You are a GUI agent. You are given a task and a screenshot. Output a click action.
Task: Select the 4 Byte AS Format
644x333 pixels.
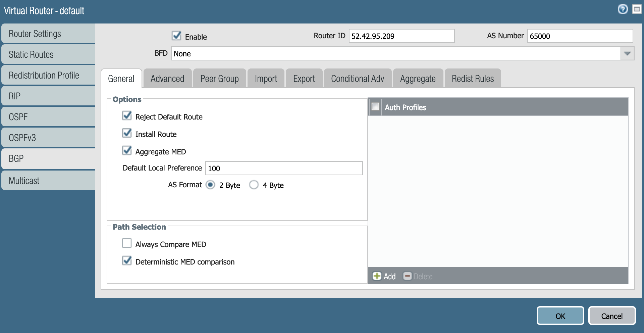pyautogui.click(x=254, y=185)
